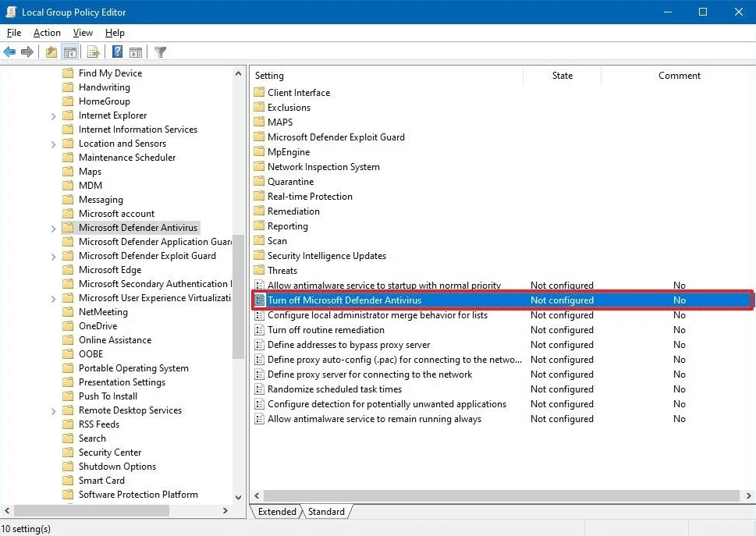756x536 pixels.
Task: Select Allow antimalware service to remain running always
Action: (x=374, y=419)
